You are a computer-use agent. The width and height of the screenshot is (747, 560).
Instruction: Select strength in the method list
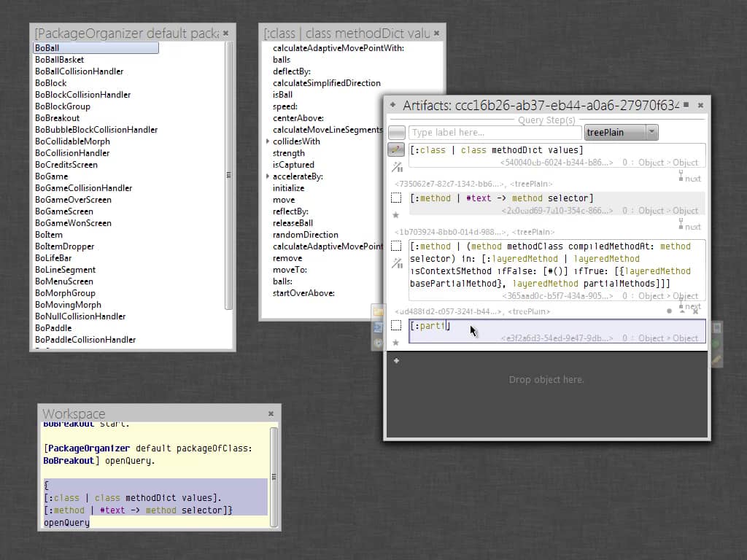click(288, 153)
